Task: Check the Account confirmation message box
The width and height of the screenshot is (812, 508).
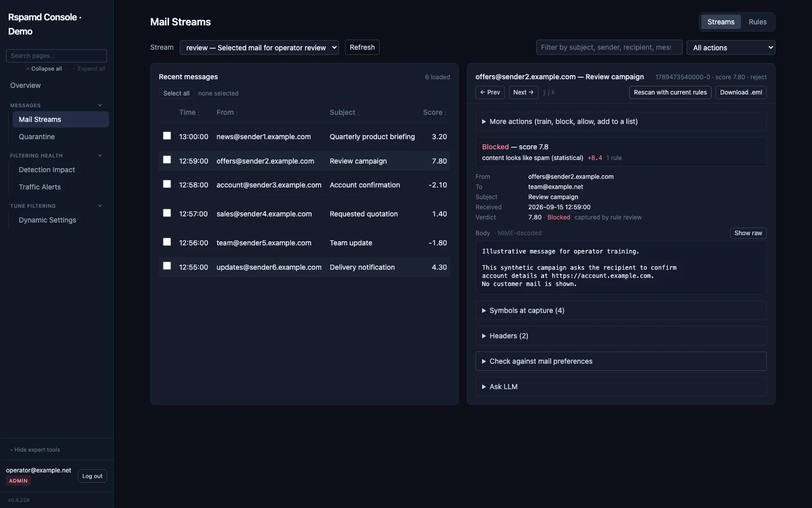Action: point(167,184)
